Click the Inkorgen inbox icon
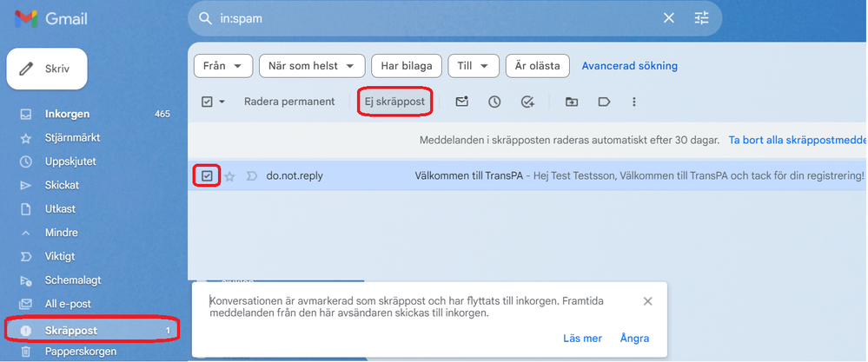The width and height of the screenshot is (868, 362). (x=25, y=115)
